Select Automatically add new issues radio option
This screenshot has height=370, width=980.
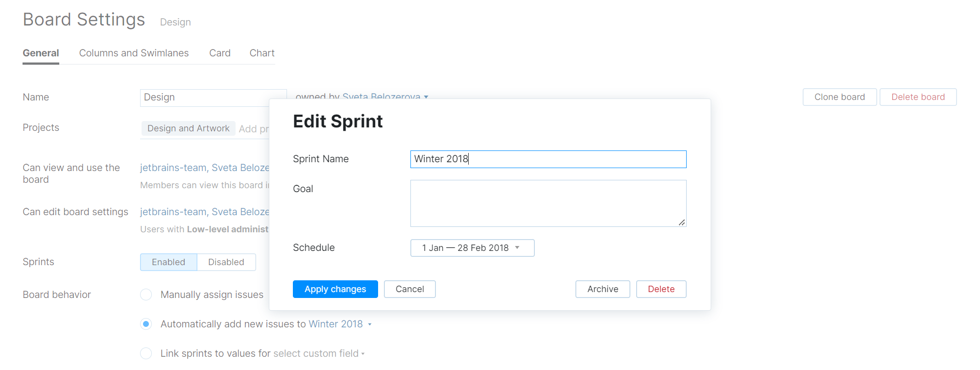[x=146, y=324]
